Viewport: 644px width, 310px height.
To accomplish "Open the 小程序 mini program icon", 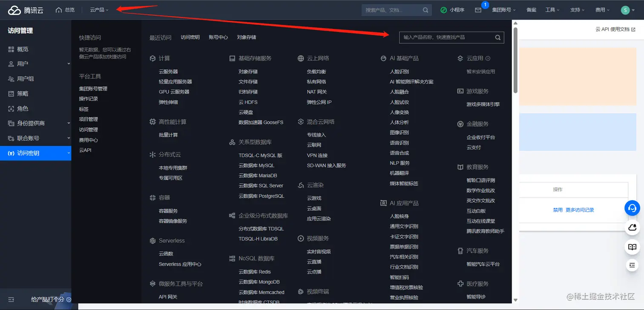I will (443, 10).
